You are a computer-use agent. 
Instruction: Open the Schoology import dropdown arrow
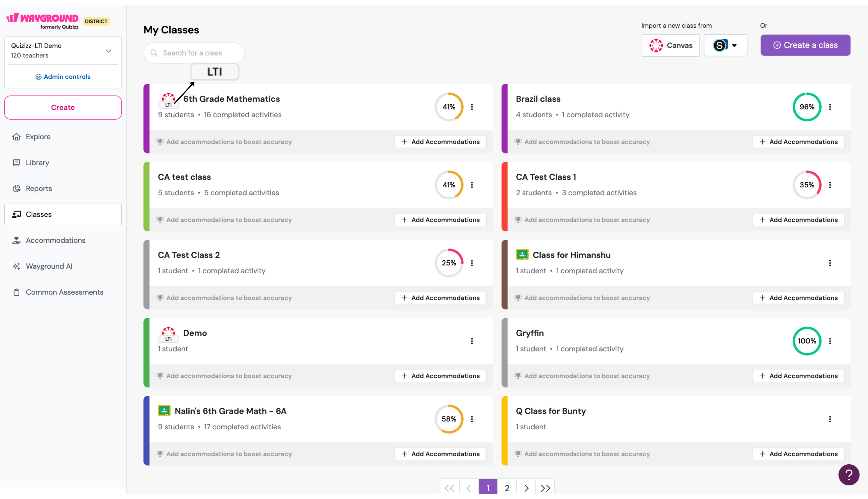point(734,45)
